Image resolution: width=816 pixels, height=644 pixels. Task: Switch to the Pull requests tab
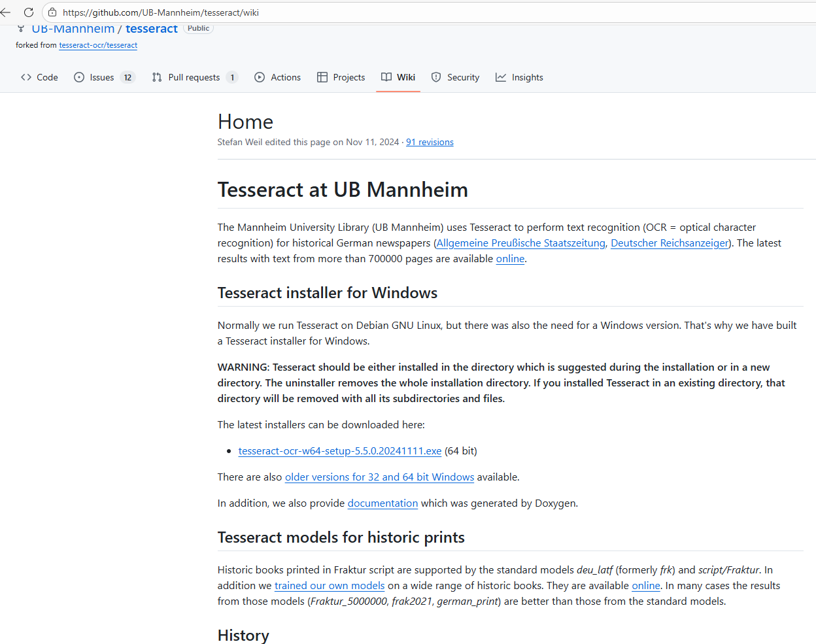coord(195,77)
